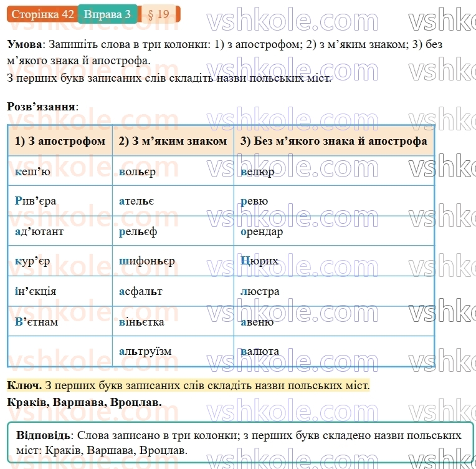The image size is (476, 469).
Task: Click the green 'Вправа 3' badge
Action: [x=107, y=14]
